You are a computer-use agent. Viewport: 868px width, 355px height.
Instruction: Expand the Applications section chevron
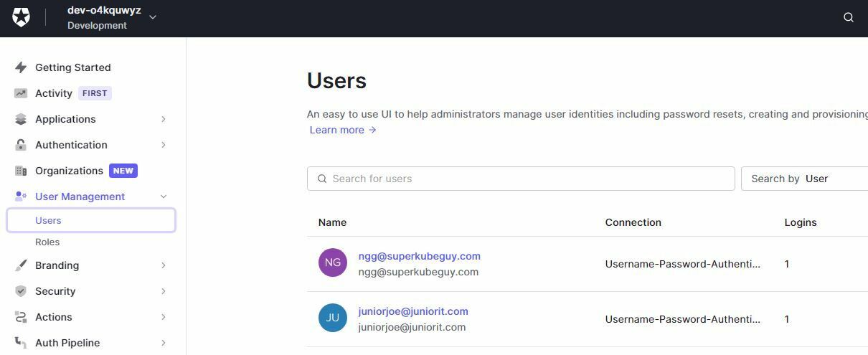164,119
